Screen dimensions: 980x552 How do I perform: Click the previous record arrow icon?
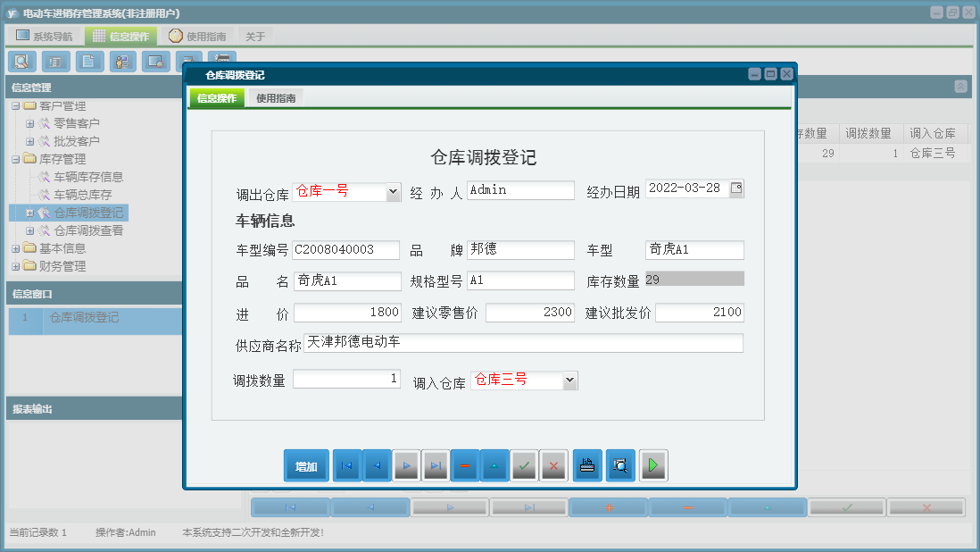377,465
